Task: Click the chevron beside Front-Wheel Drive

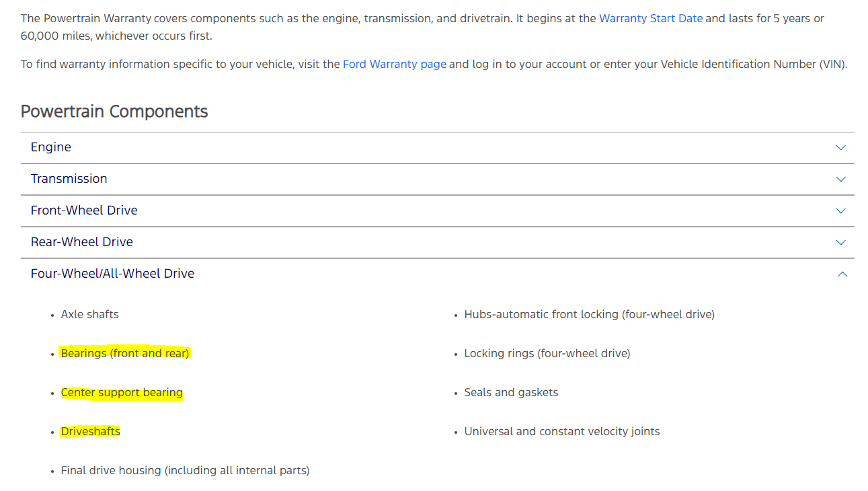Action: coord(840,211)
